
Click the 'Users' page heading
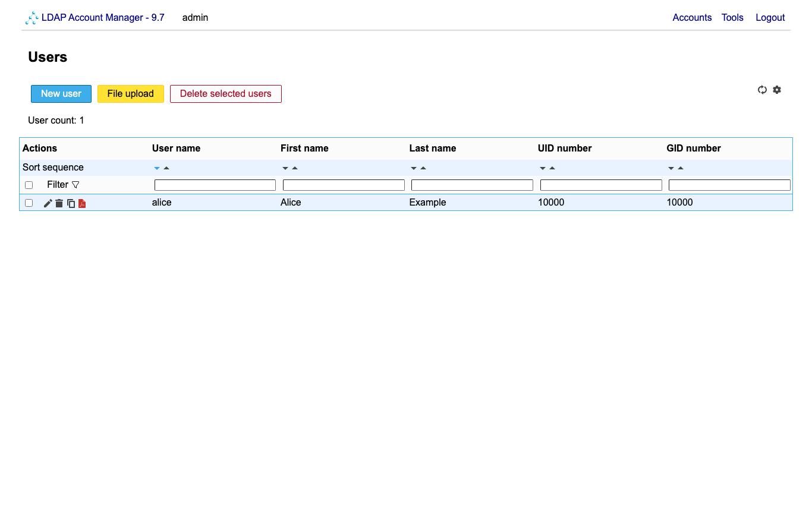click(48, 57)
